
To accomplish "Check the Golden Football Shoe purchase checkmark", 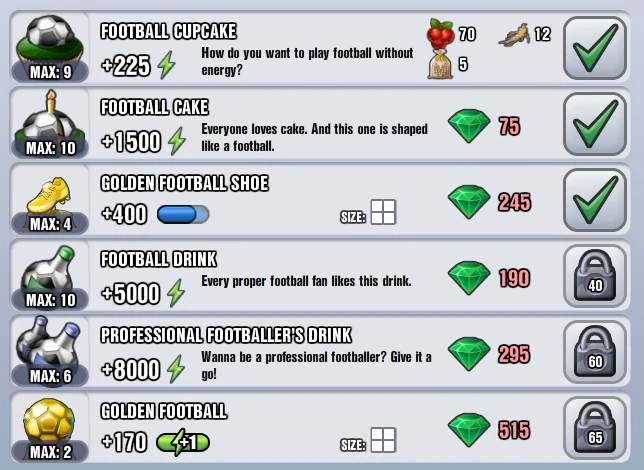I will 595,200.
